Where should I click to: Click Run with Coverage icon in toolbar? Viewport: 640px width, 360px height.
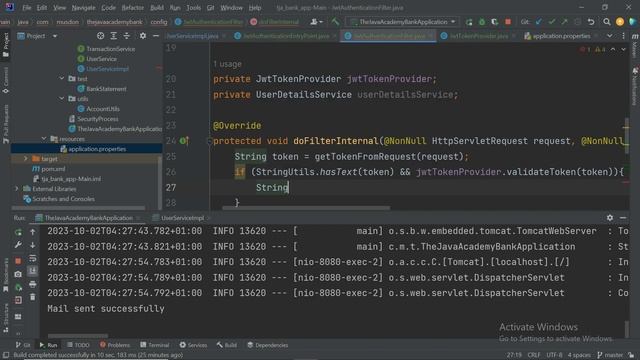click(x=494, y=22)
